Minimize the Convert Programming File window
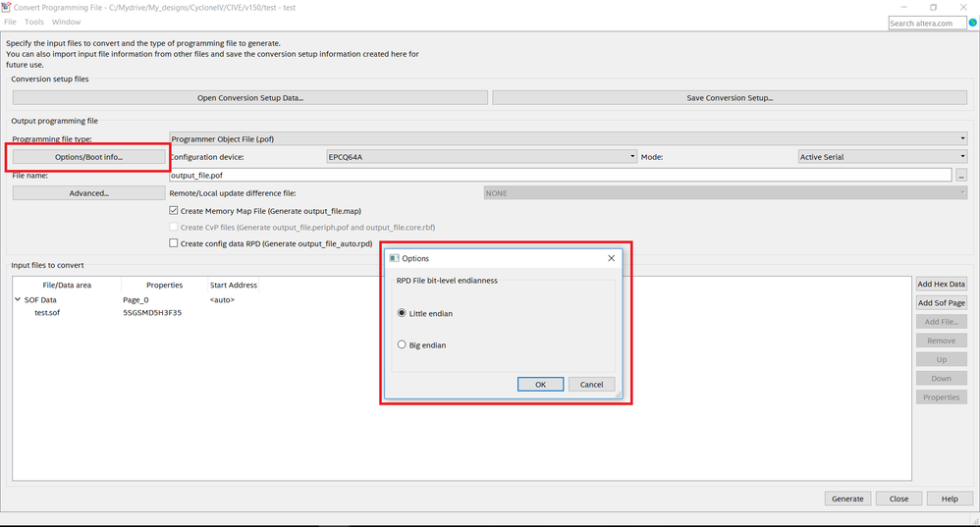This screenshot has height=527, width=980. point(903,8)
